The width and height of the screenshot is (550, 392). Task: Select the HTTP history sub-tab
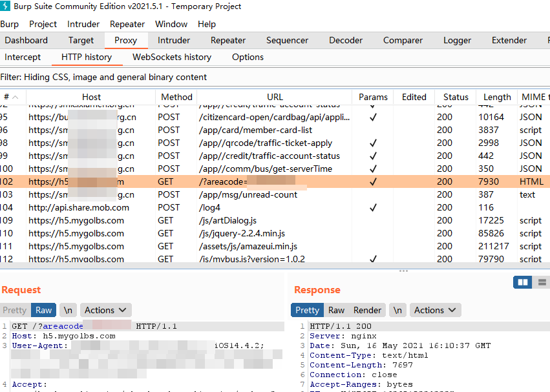pyautogui.click(x=87, y=57)
